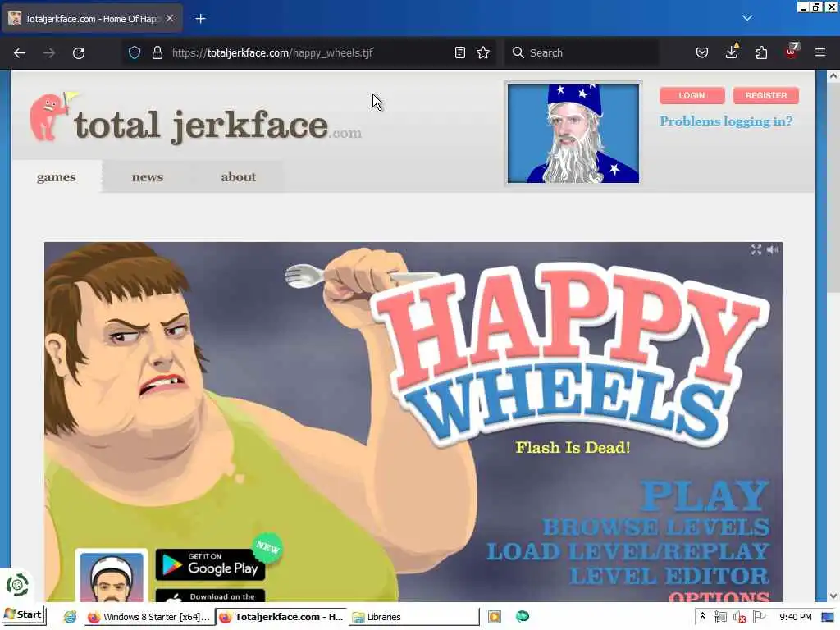840x630 pixels.
Task: Open Problems logging in? link
Action: (726, 121)
